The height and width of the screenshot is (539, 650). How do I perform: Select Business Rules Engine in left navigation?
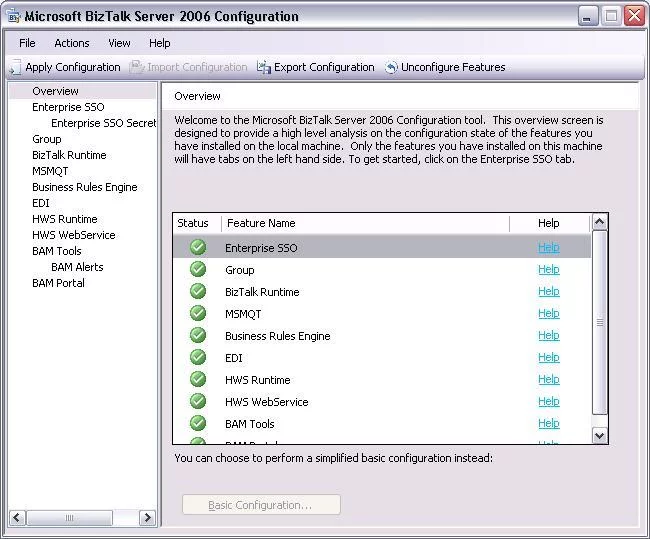coord(85,187)
